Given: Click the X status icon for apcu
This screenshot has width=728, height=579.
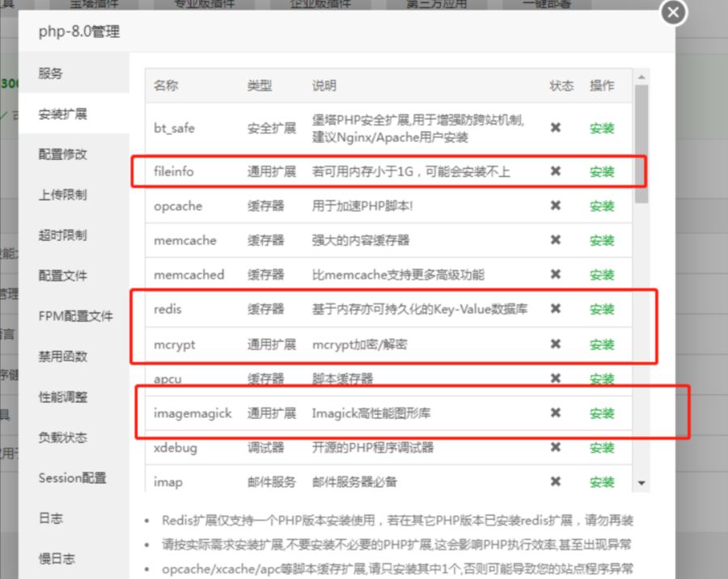Looking at the screenshot, I should tap(556, 378).
